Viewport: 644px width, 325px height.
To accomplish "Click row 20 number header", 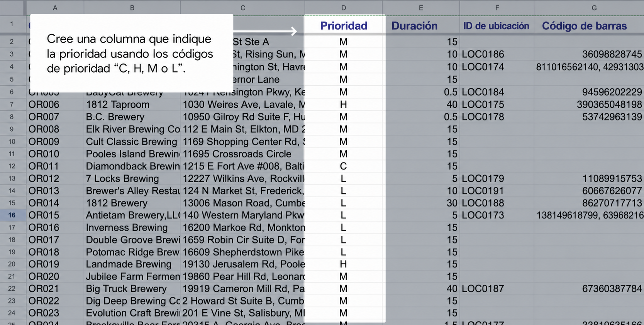I will [12, 264].
